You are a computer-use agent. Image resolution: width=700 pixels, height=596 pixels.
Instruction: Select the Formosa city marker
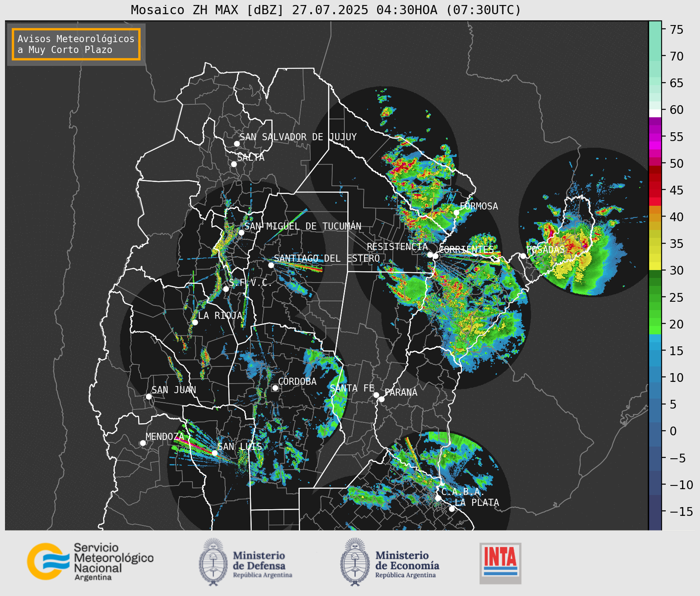(x=456, y=212)
